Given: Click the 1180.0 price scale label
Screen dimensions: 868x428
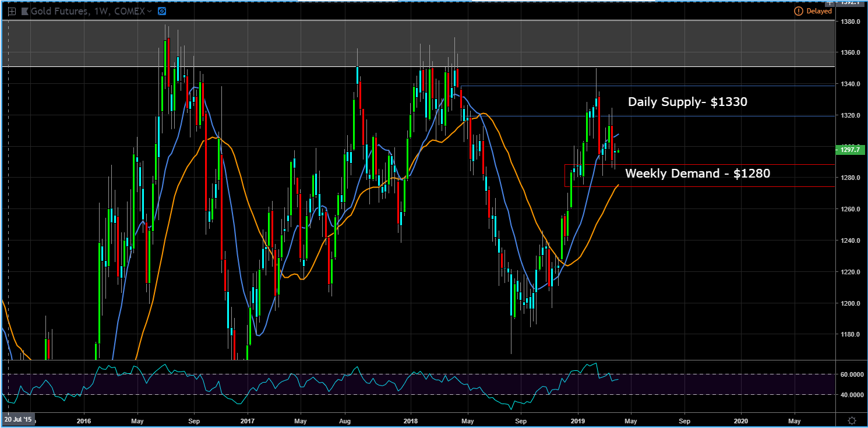Looking at the screenshot, I should click(850, 334).
